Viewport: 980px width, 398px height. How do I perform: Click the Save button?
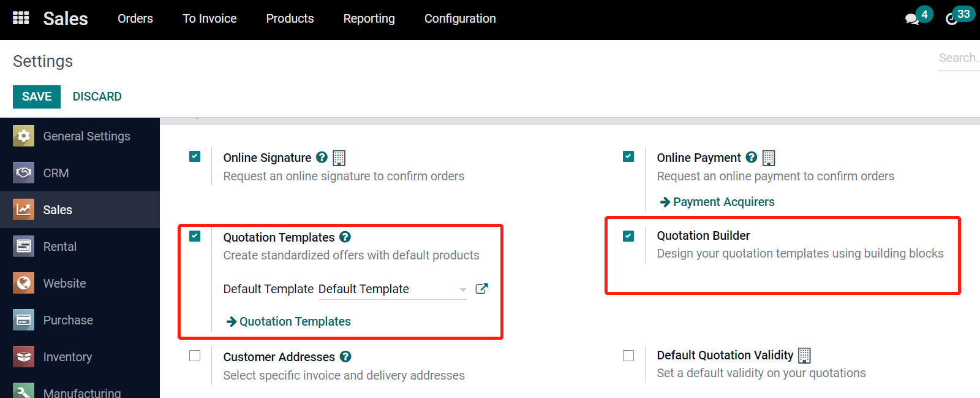click(x=37, y=96)
